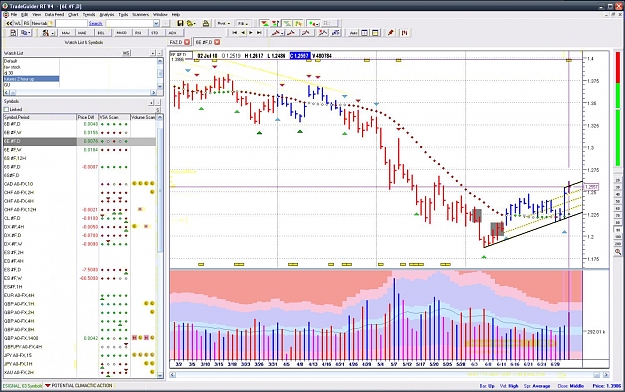This screenshot has width=625, height=392.
Task: Click the floppy disk save icon
Action: [x=180, y=24]
